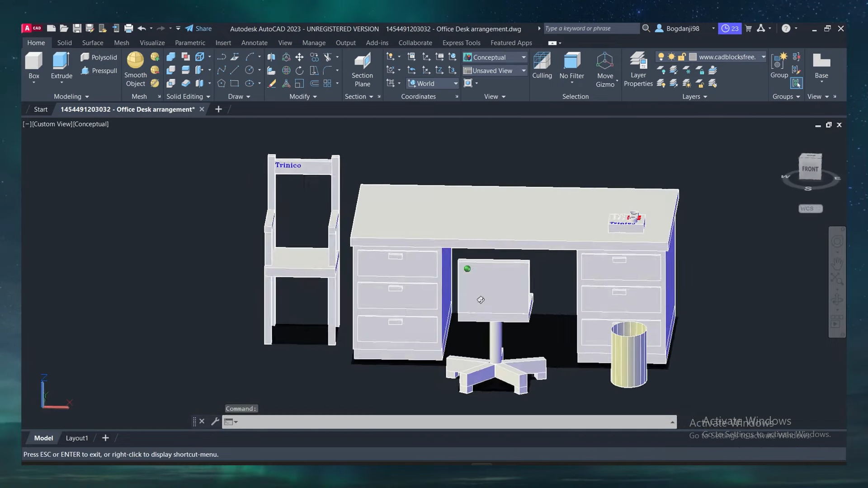
Task: Select the Rectangle draw tool
Action: (234, 83)
